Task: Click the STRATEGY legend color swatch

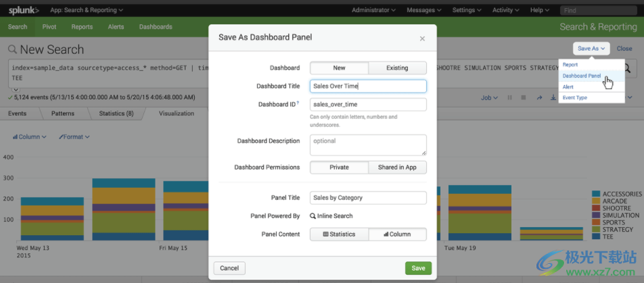Action: pyautogui.click(x=596, y=229)
